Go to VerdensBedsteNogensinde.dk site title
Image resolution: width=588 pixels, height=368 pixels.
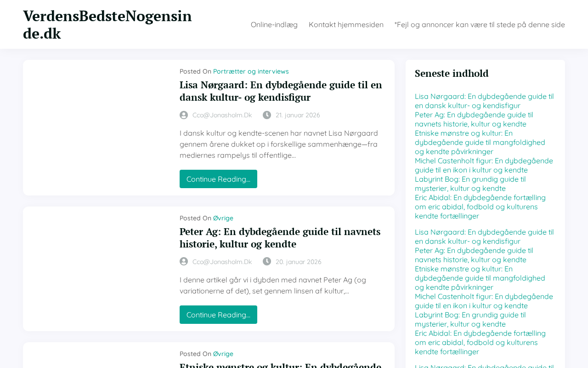tap(107, 25)
